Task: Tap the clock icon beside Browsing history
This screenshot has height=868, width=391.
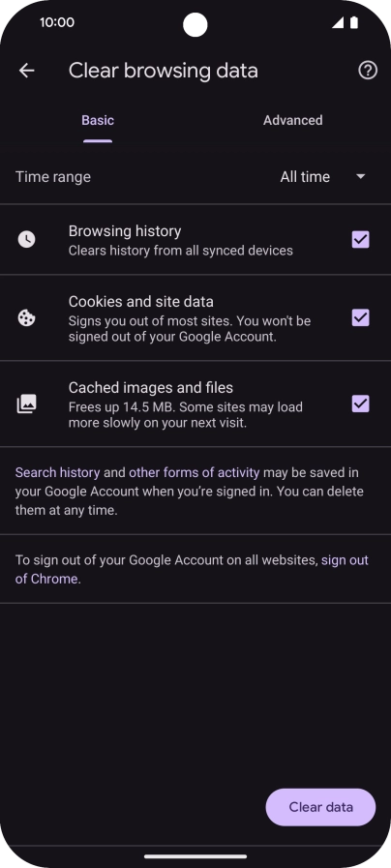Action: (26, 240)
